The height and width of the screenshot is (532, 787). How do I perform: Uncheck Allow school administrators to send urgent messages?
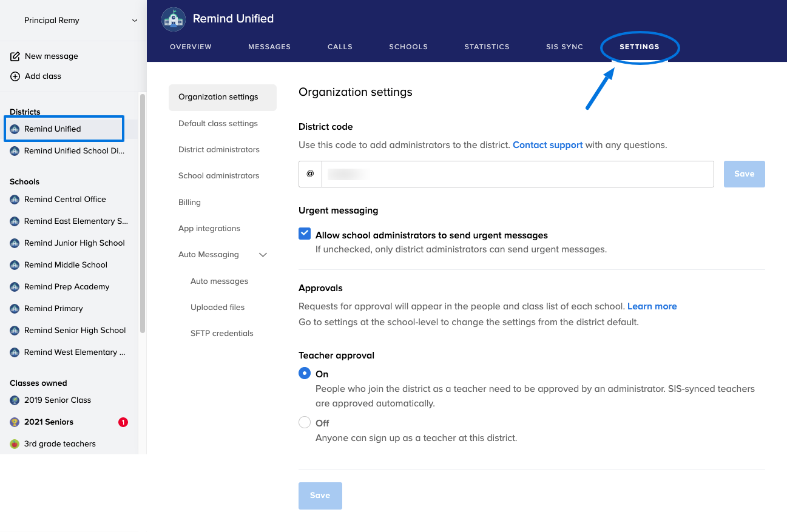coord(305,234)
